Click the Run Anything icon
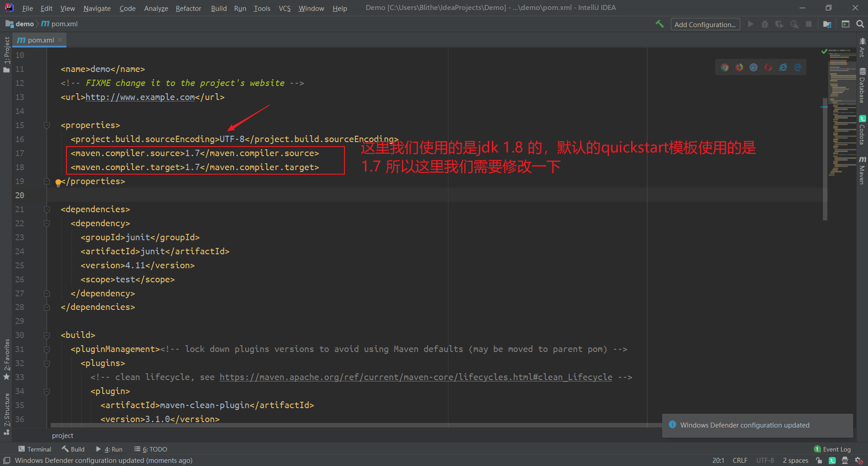The height and width of the screenshot is (466, 868). [x=845, y=24]
